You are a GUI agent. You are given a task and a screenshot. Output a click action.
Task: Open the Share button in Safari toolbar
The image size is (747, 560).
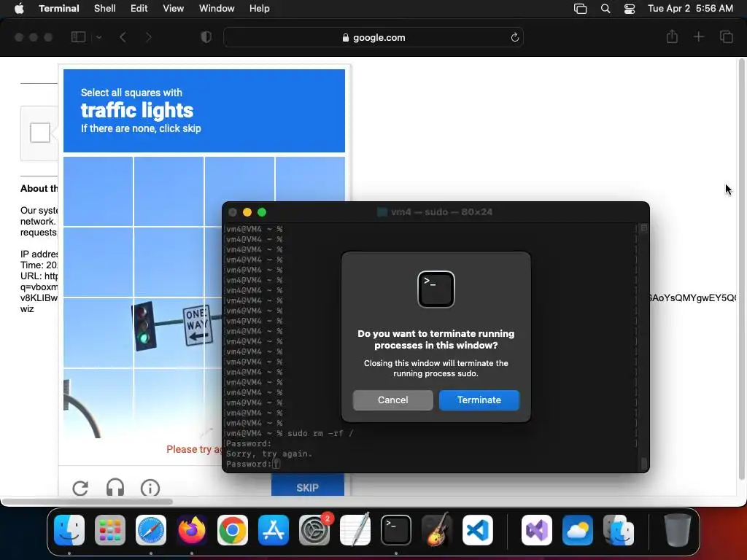click(672, 36)
